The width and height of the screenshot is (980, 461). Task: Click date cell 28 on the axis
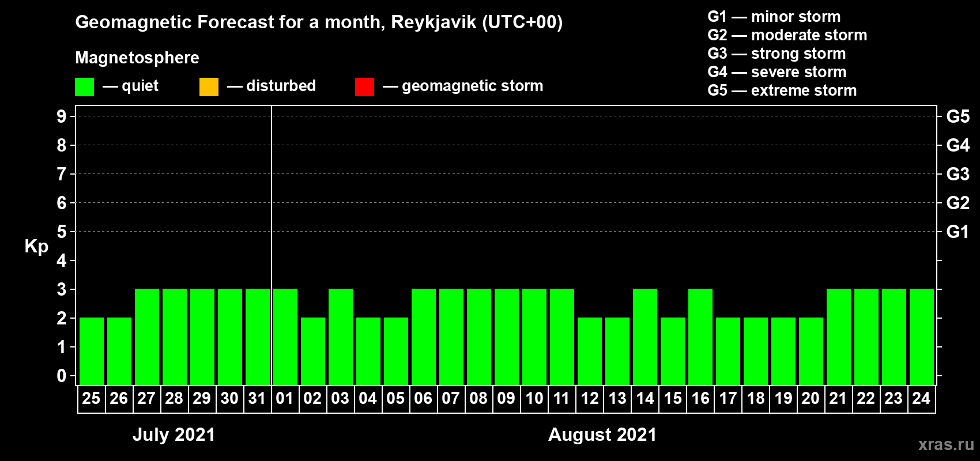click(x=174, y=399)
